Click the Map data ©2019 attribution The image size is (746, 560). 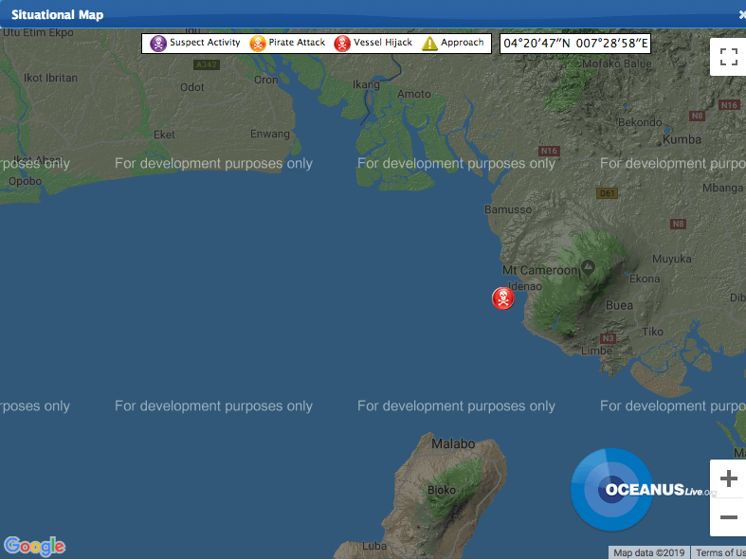(648, 553)
